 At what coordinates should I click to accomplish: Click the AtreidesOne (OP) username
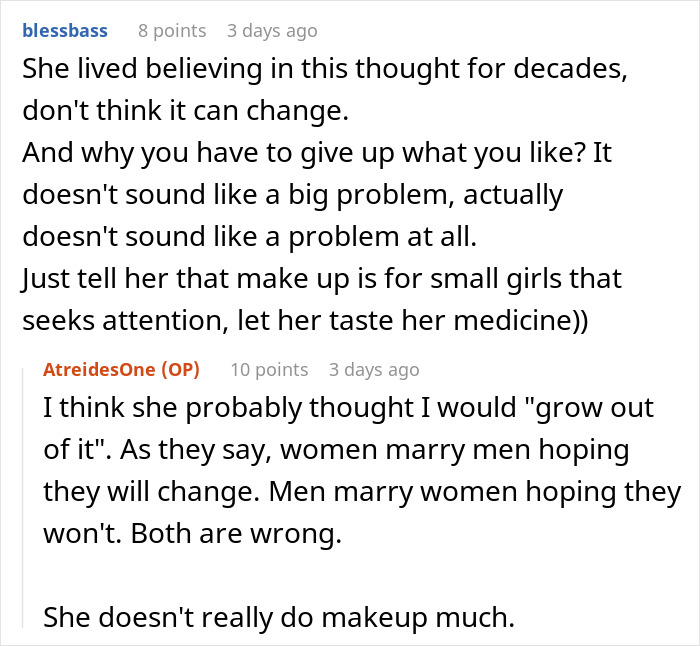121,369
